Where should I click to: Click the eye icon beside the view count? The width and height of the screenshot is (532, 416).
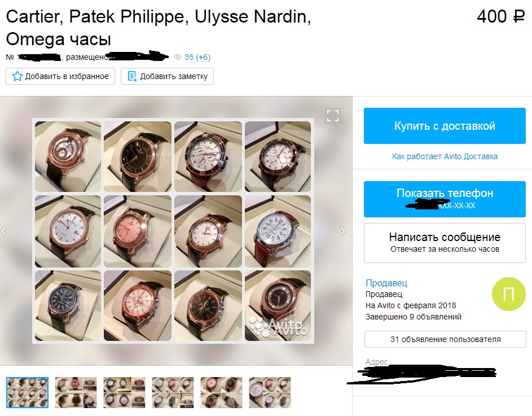pos(178,57)
